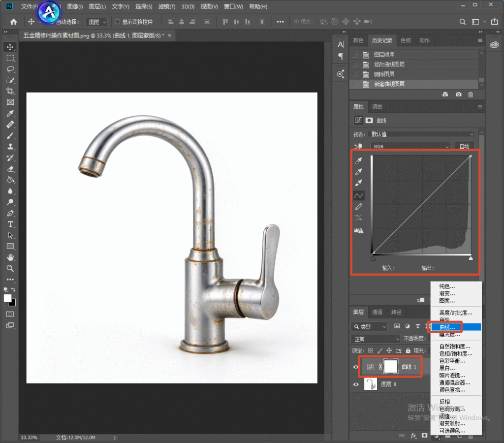Screen dimensions: 504x443
Task: Choose 色相/饱和度... from adjustment menu
Action: (x=456, y=353)
